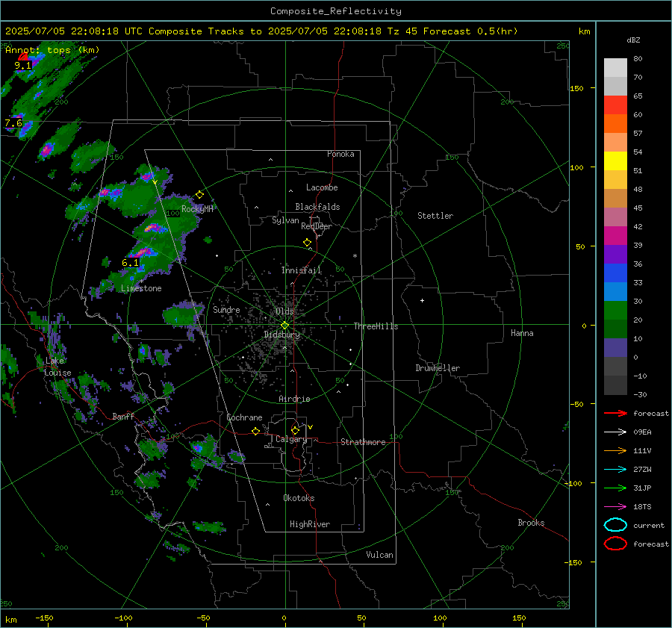Click the magenta 18TS arrow icon
672x628 pixels.
615,507
